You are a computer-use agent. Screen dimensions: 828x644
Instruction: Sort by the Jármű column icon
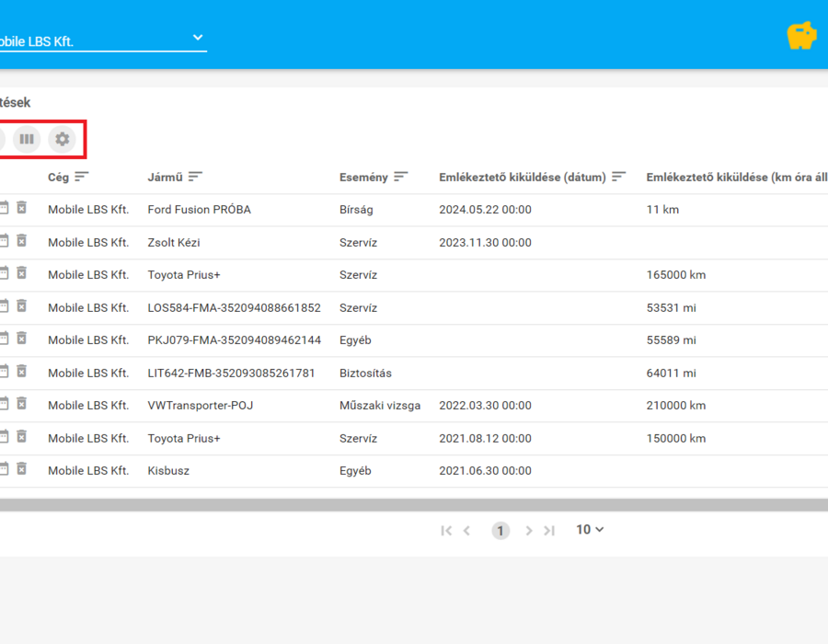[195, 177]
